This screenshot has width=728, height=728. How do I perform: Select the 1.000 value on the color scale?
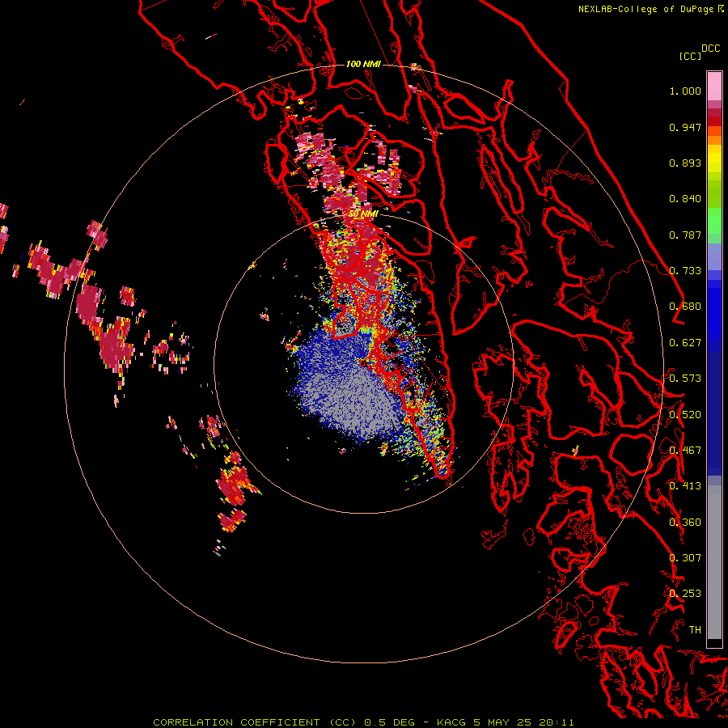pos(685,91)
